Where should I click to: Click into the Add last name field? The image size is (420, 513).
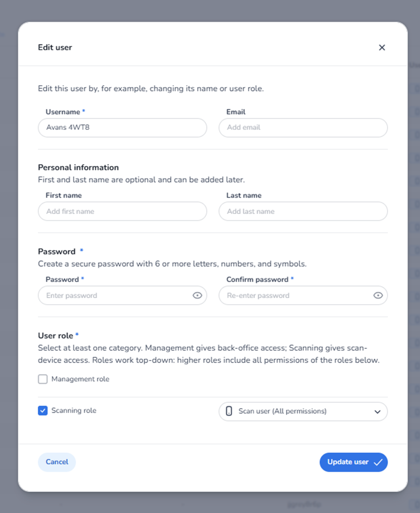pyautogui.click(x=303, y=211)
